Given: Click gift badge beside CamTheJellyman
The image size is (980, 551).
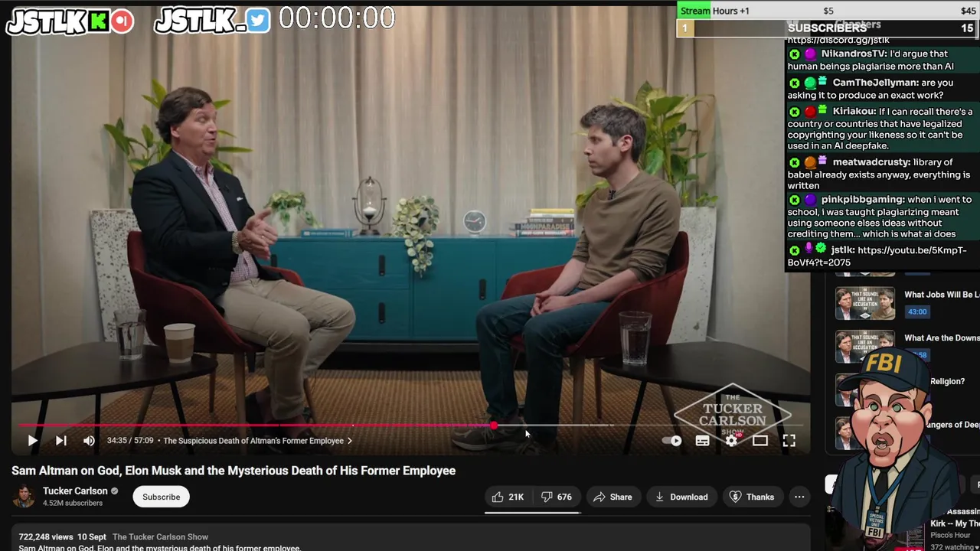Looking at the screenshot, I should [823, 82].
